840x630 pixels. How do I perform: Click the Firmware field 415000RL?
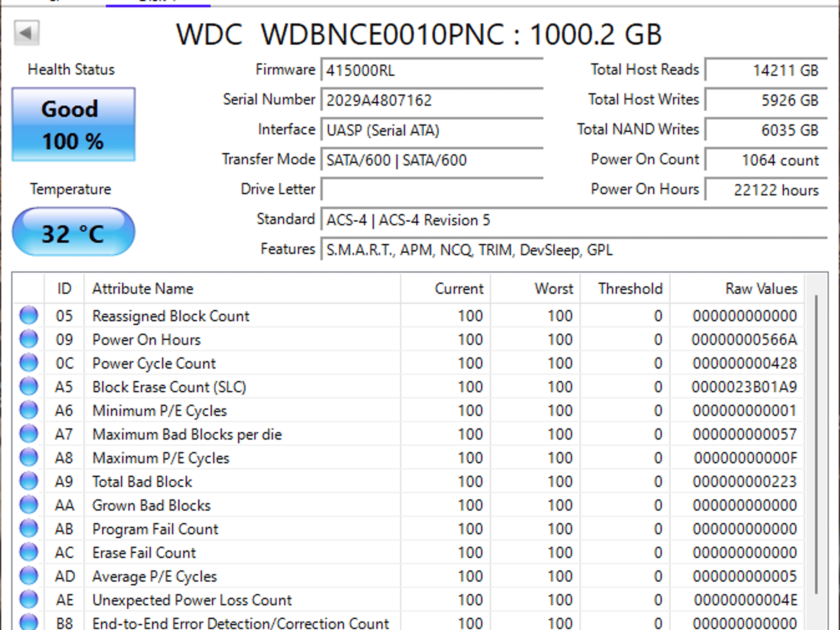point(432,70)
